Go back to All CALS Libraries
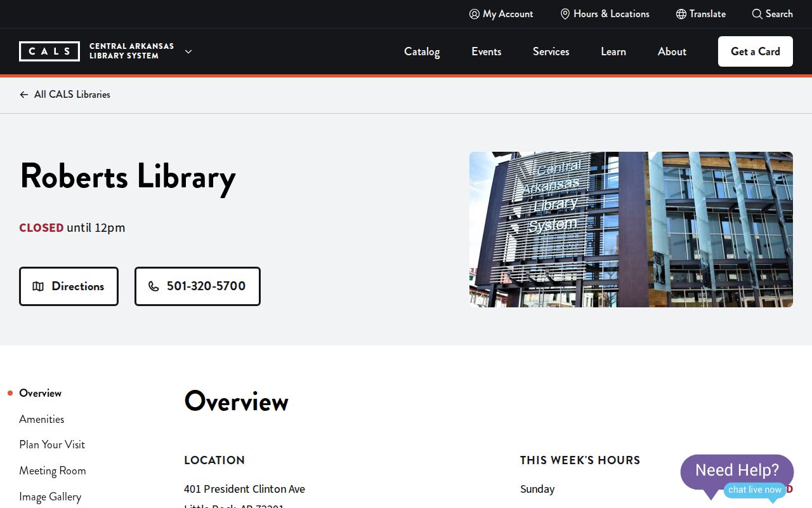The image size is (812, 508). [65, 95]
